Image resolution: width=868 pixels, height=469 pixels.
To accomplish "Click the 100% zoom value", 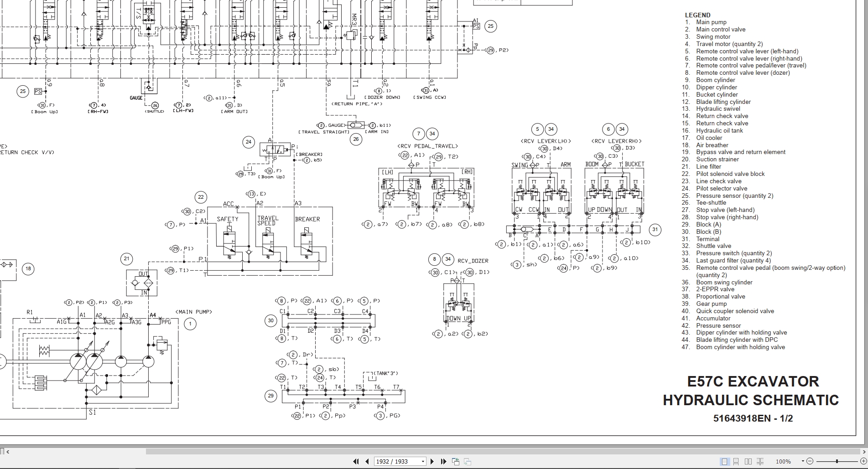I will click(x=783, y=462).
